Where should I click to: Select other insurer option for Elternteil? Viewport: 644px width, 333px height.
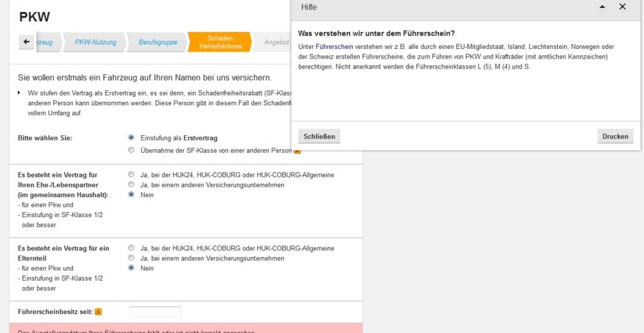point(131,258)
